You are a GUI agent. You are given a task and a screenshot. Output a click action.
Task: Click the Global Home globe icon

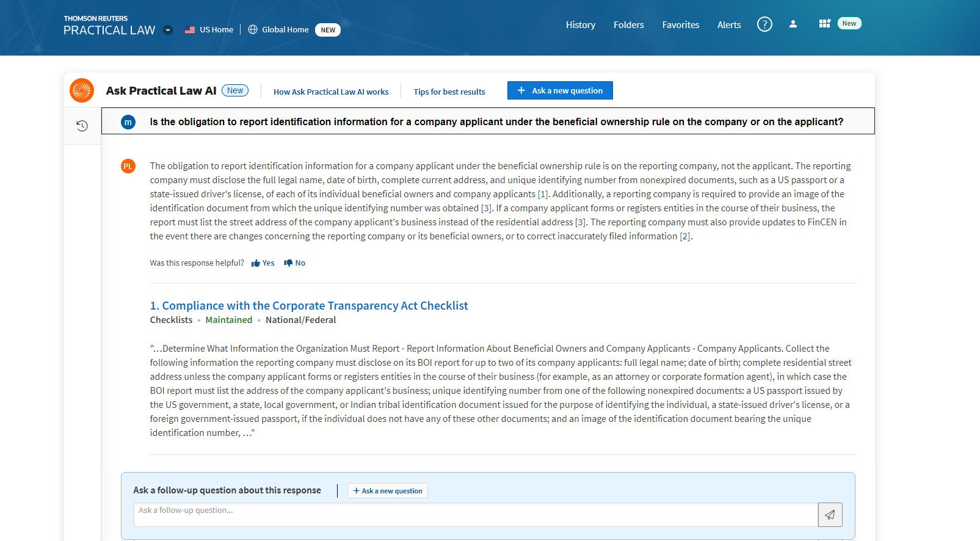tap(253, 29)
